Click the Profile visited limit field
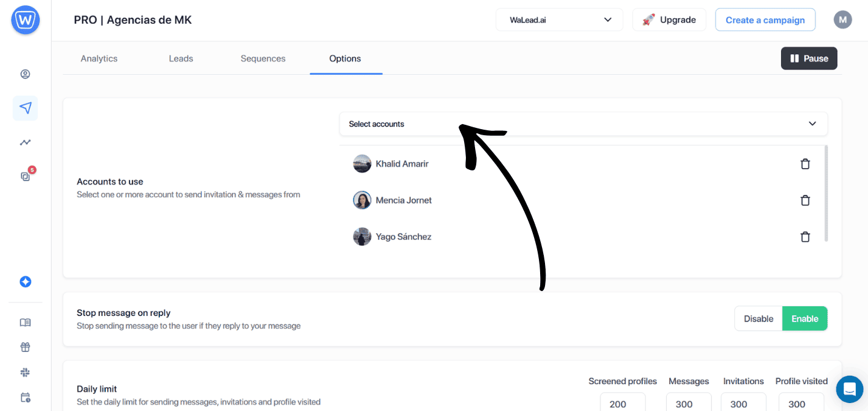The height and width of the screenshot is (411, 868). (x=801, y=402)
